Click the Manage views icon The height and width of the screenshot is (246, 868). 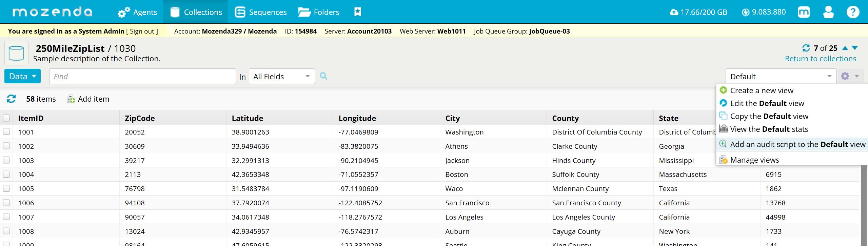point(723,160)
